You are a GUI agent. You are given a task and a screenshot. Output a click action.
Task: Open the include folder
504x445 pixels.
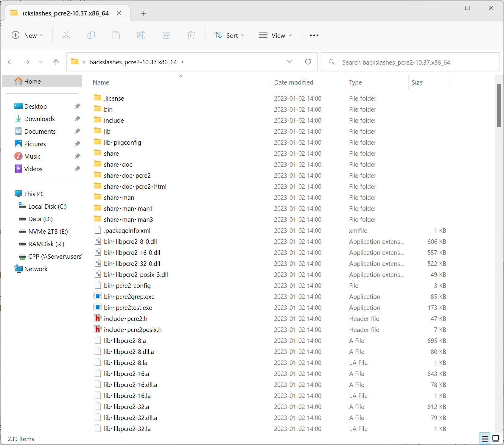pos(114,120)
